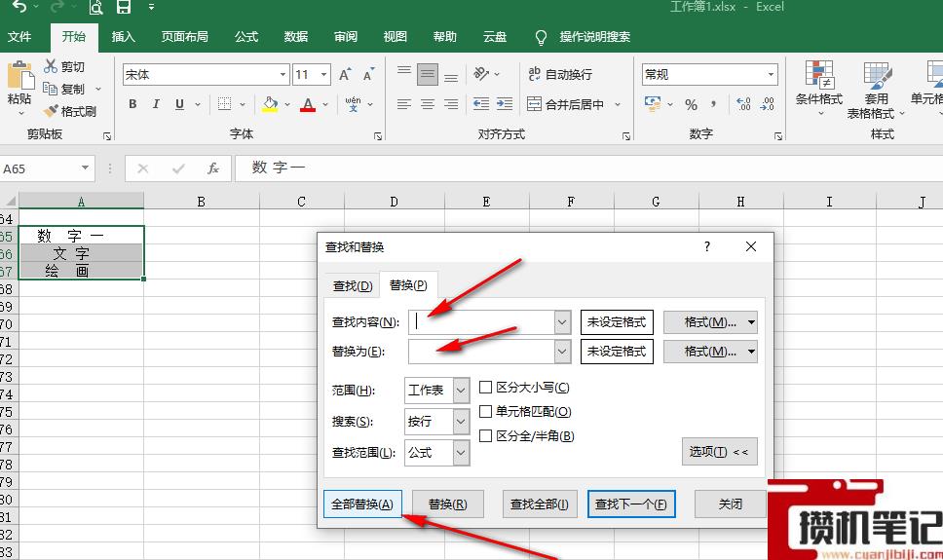This screenshot has width=943, height=560.
Task: Enable 区分大小写 checkbox
Action: pyautogui.click(x=485, y=387)
